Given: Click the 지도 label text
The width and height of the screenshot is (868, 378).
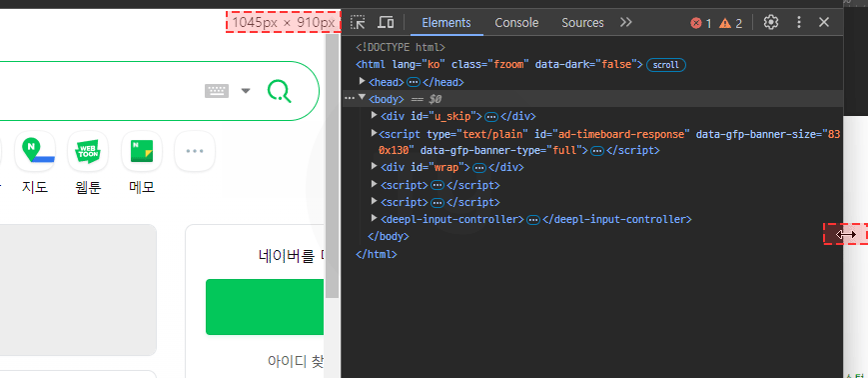Looking at the screenshot, I should (x=35, y=187).
